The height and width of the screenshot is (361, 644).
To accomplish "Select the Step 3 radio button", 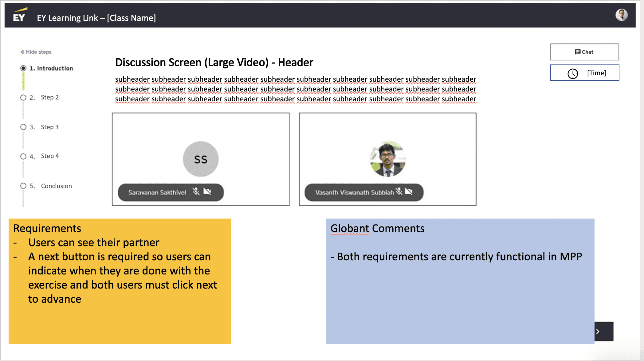I will 23,127.
